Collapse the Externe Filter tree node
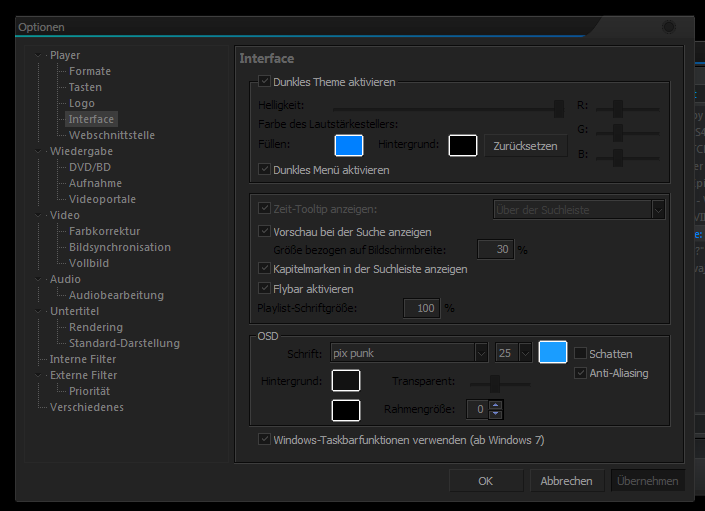 [38, 375]
